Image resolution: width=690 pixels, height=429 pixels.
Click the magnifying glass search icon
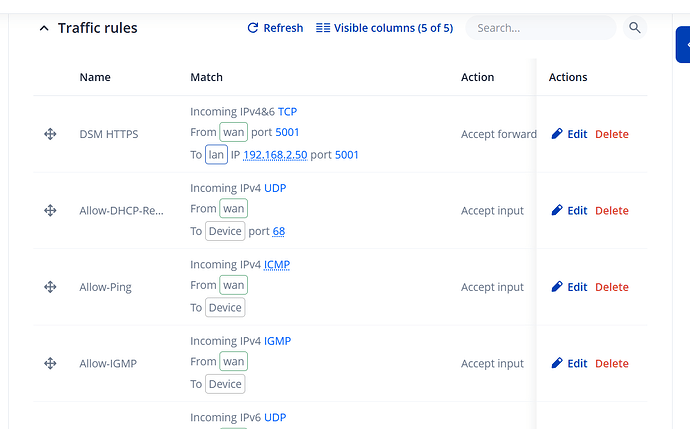pyautogui.click(x=635, y=28)
